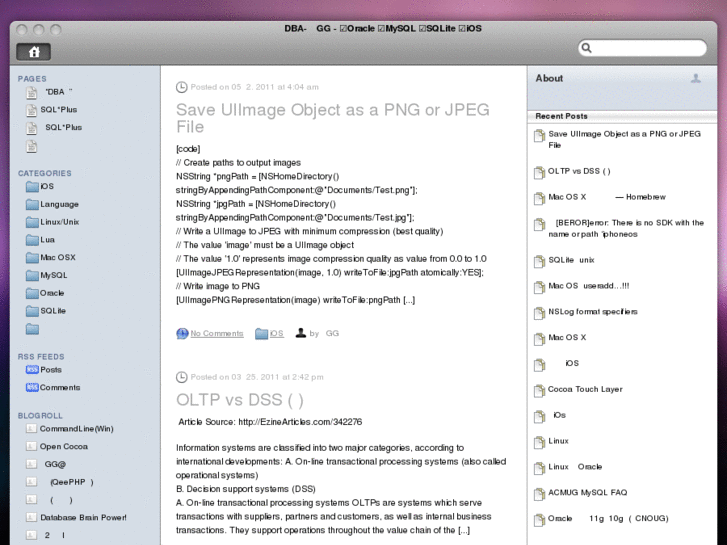This screenshot has height=545, width=727.
Task: Open the SQL*Plus page in sidebar
Action: point(60,109)
